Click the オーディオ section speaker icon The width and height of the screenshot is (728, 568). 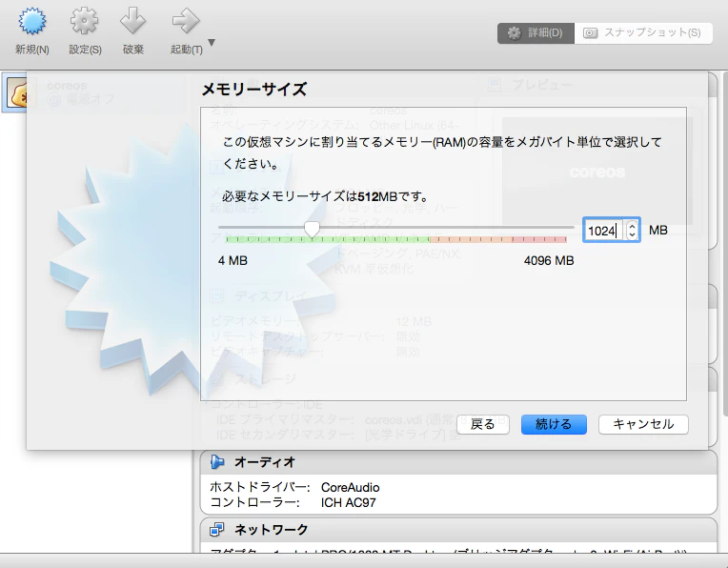[x=217, y=462]
